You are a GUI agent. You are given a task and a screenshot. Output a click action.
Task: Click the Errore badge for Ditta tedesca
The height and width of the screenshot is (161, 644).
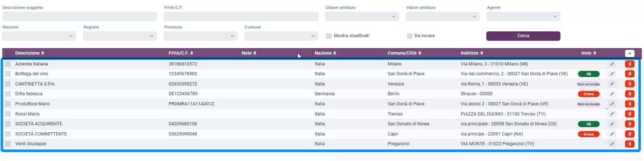tap(589, 94)
